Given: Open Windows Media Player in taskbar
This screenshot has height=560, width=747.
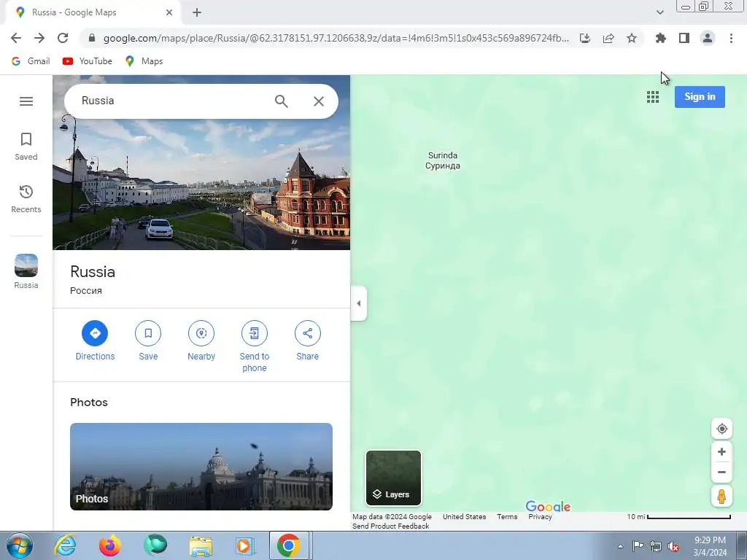Looking at the screenshot, I should click(246, 545).
